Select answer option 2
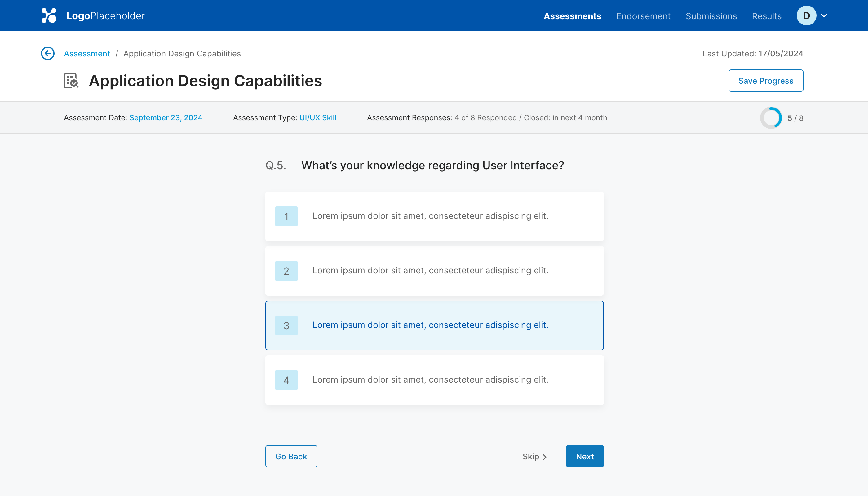The image size is (868, 496). pyautogui.click(x=434, y=271)
